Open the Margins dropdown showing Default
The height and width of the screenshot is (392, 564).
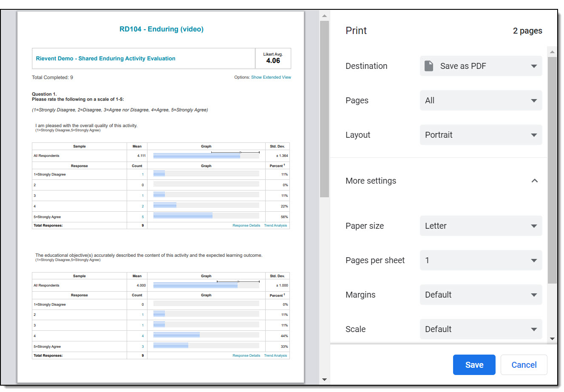point(481,295)
